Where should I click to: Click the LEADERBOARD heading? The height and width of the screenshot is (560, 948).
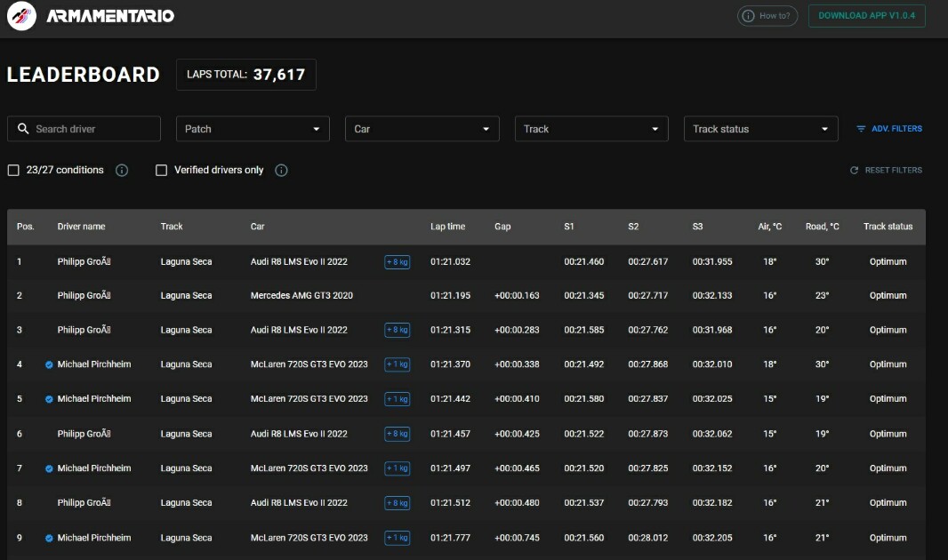pos(83,75)
